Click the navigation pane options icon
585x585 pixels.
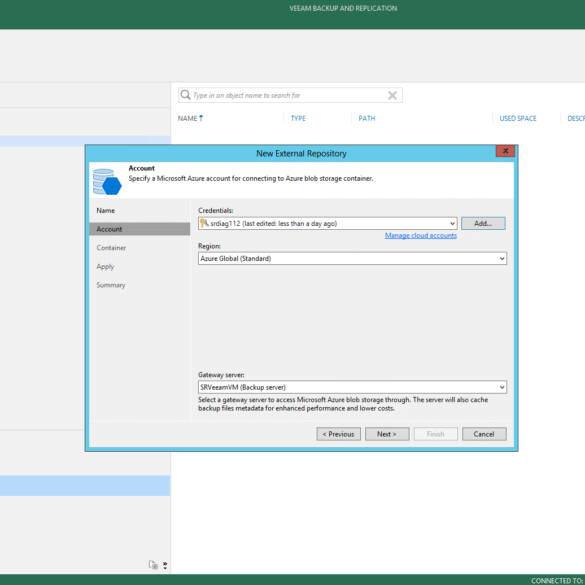[153, 565]
